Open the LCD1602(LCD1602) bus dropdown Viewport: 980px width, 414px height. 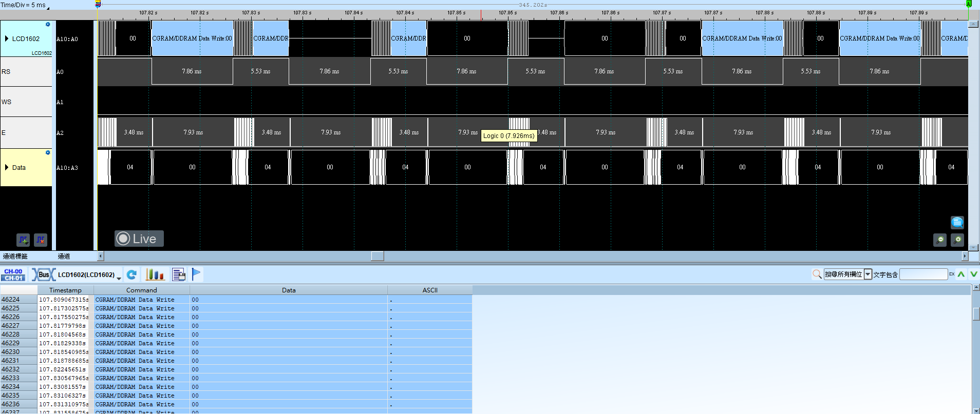119,278
